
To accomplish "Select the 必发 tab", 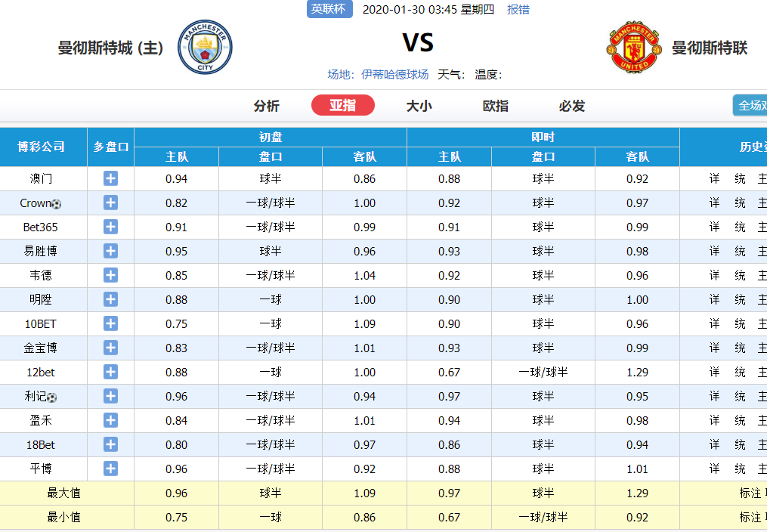I will [x=572, y=106].
